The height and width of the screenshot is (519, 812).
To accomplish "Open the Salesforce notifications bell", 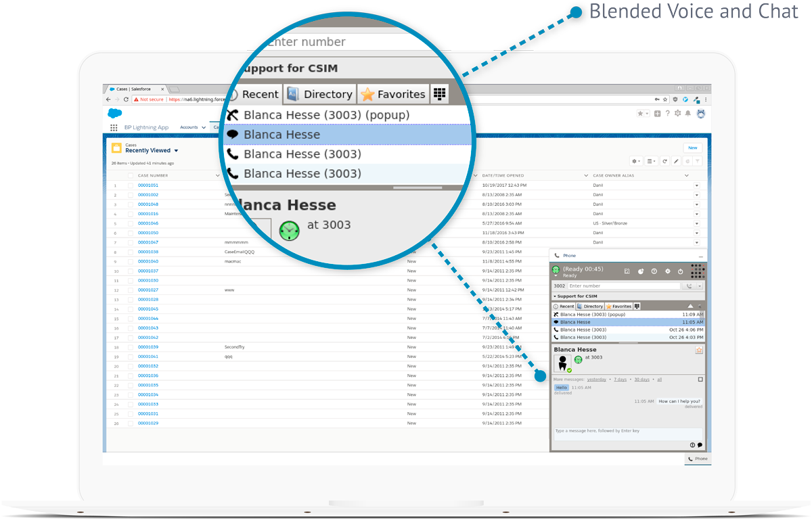I will [688, 114].
